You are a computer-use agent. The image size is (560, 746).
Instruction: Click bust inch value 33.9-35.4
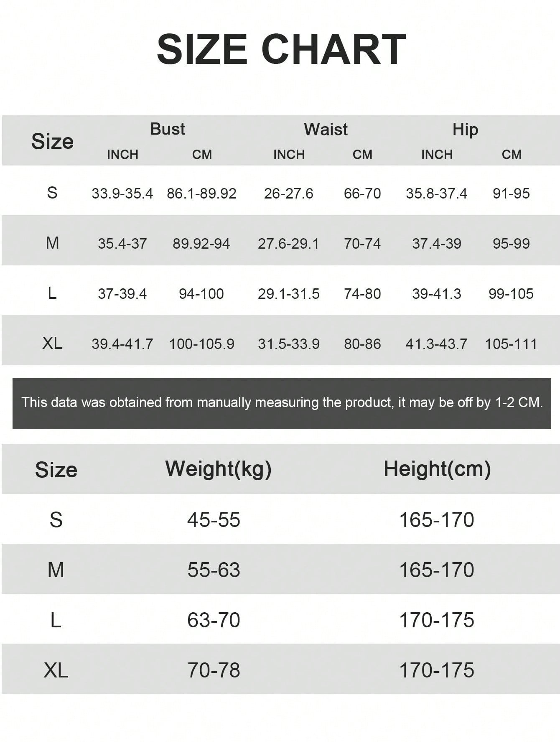point(122,194)
